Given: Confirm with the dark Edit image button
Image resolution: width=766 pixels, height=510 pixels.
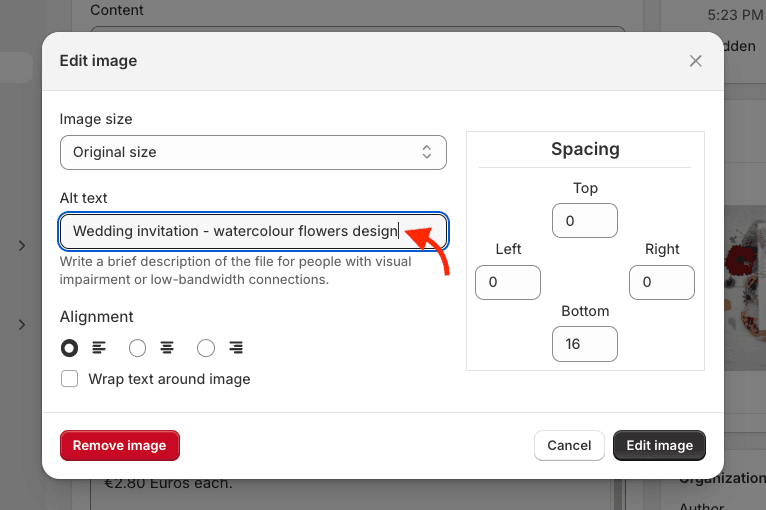Looking at the screenshot, I should (x=660, y=446).
